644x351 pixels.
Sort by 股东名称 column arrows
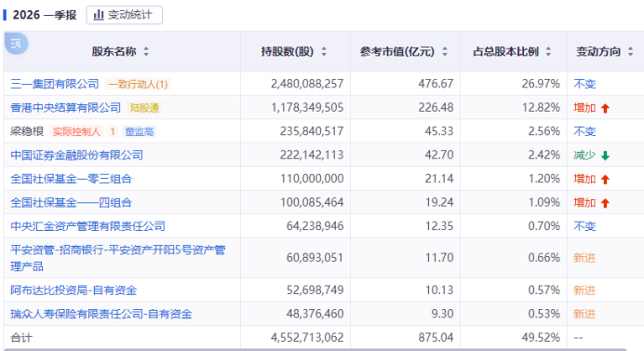click(146, 52)
